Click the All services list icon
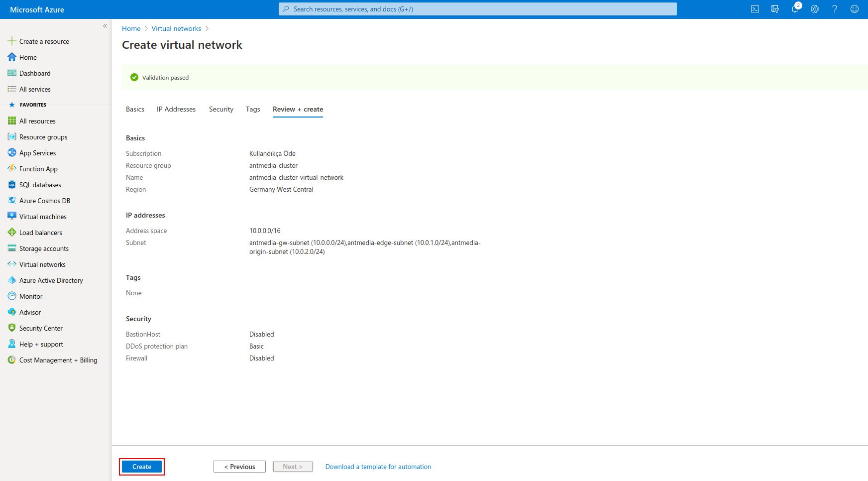868x481 pixels. tap(12, 89)
